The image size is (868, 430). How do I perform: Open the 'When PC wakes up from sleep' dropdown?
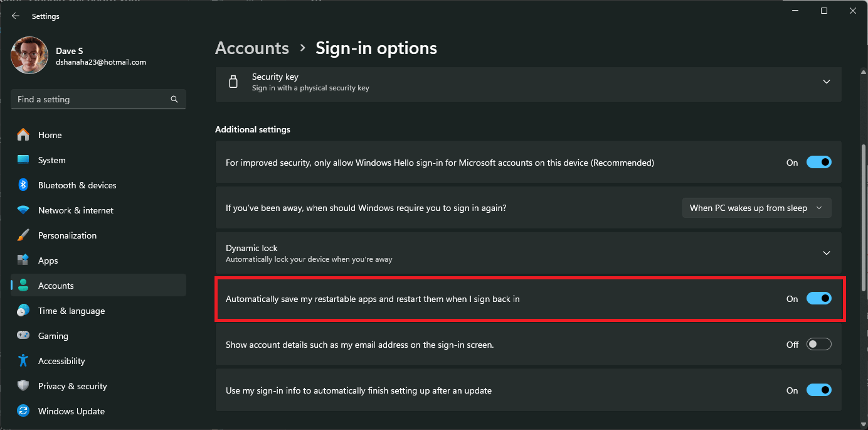[756, 208]
